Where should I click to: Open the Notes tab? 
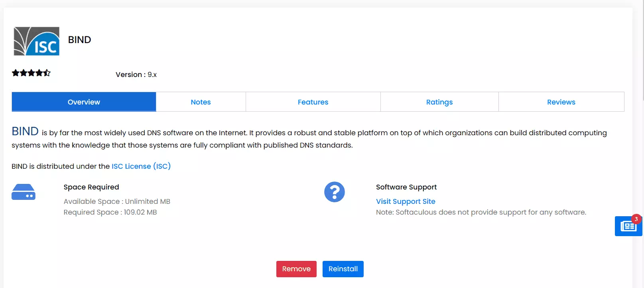click(201, 102)
